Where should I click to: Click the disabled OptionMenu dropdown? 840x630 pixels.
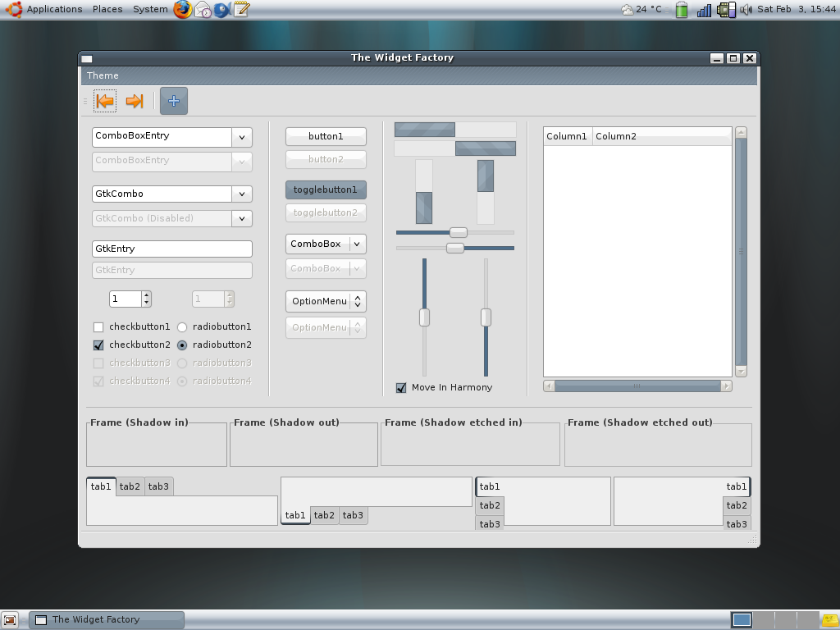coord(326,327)
